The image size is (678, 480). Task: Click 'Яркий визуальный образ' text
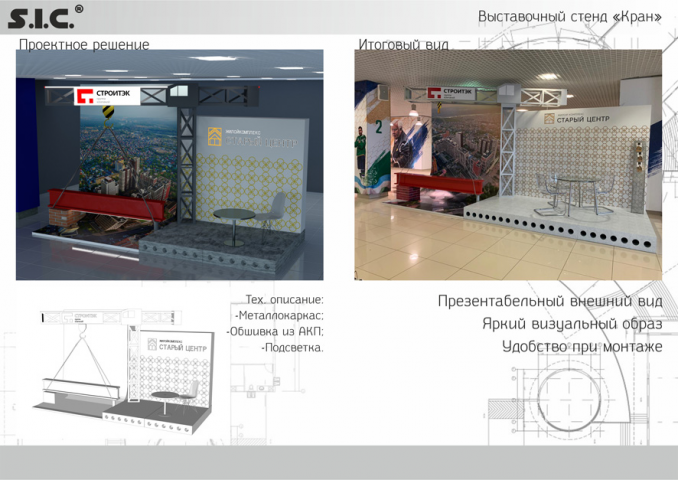(572, 324)
